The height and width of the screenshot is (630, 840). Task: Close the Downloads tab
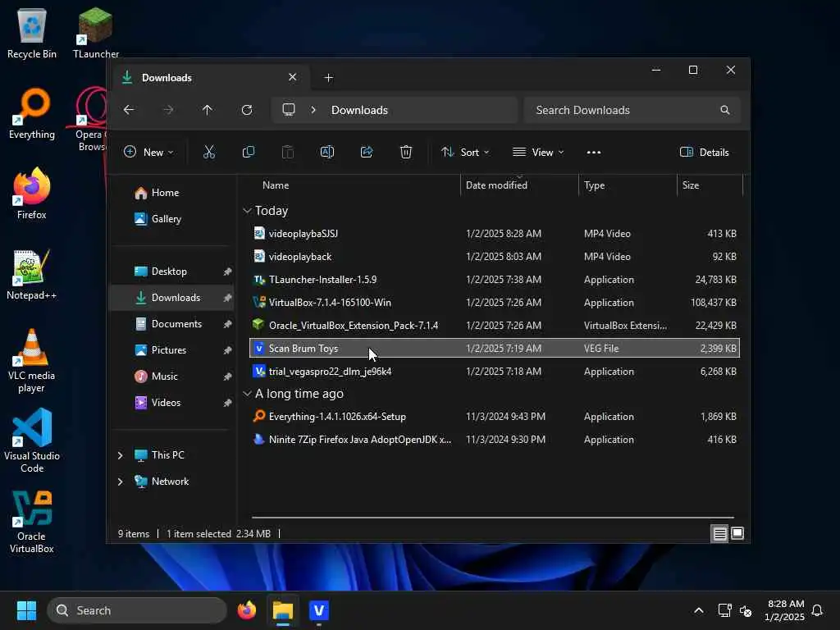point(292,77)
